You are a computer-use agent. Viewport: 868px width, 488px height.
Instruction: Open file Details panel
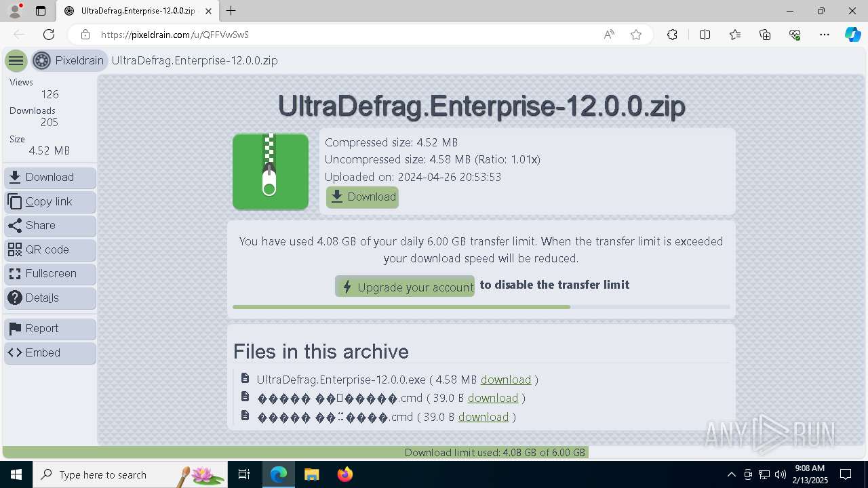coord(50,298)
